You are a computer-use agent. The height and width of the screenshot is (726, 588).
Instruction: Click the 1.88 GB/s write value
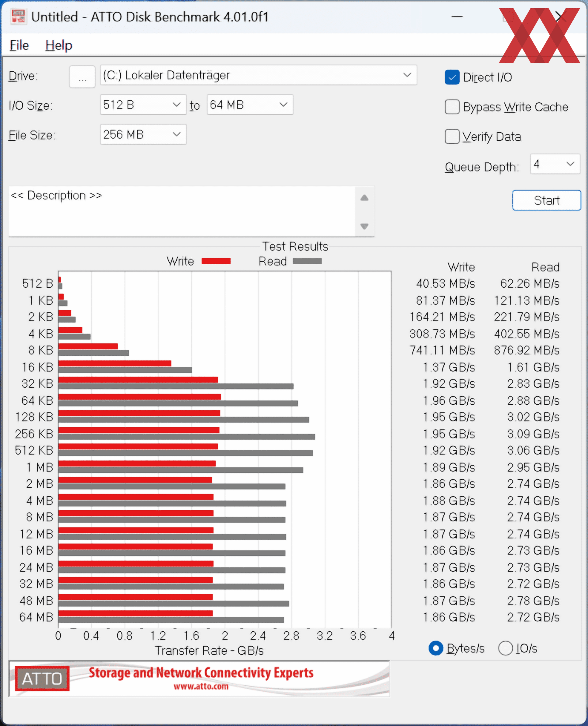(449, 501)
